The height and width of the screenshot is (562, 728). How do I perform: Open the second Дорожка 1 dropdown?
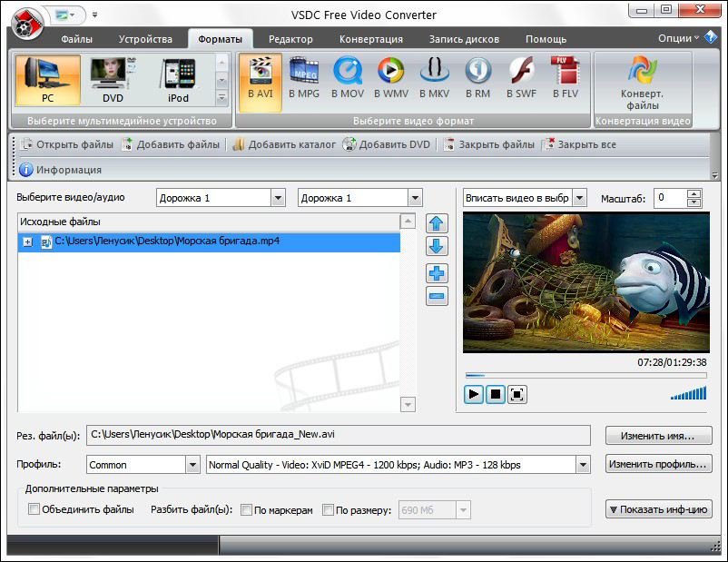click(415, 198)
